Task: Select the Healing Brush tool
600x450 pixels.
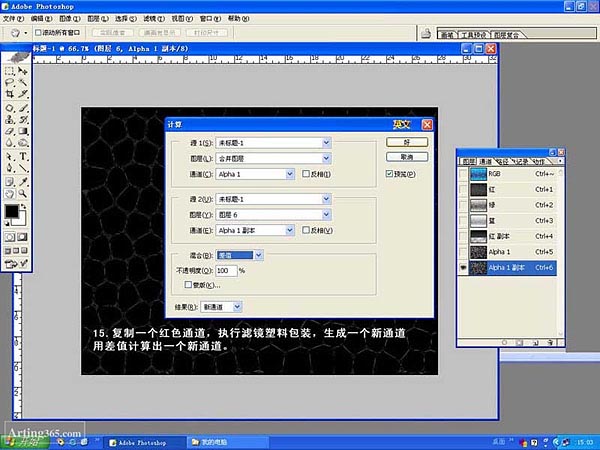Action: [x=10, y=108]
